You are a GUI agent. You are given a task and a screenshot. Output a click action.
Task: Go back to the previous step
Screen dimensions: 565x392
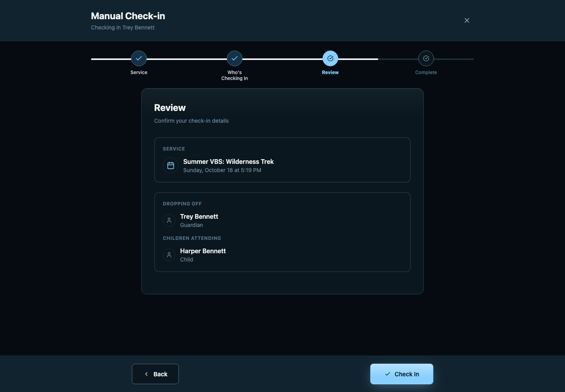(x=155, y=374)
